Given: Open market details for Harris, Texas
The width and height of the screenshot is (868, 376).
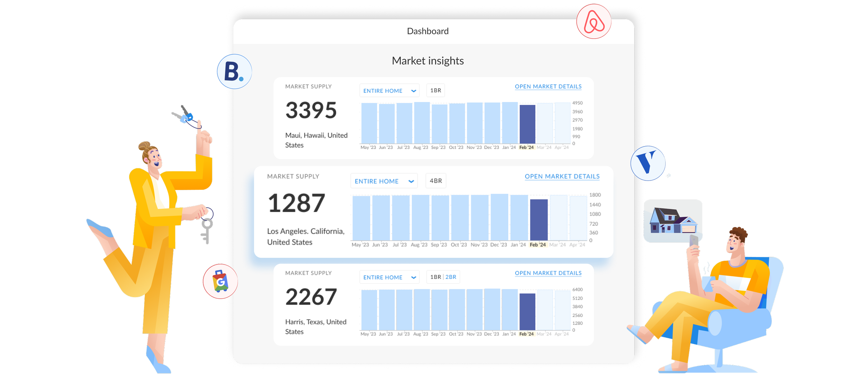Looking at the screenshot, I should click(x=548, y=273).
